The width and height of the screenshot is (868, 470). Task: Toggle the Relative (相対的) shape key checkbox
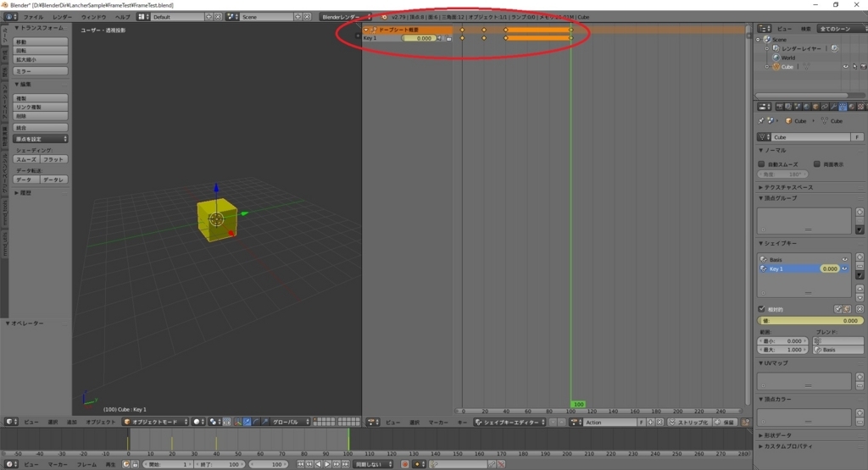coord(762,309)
